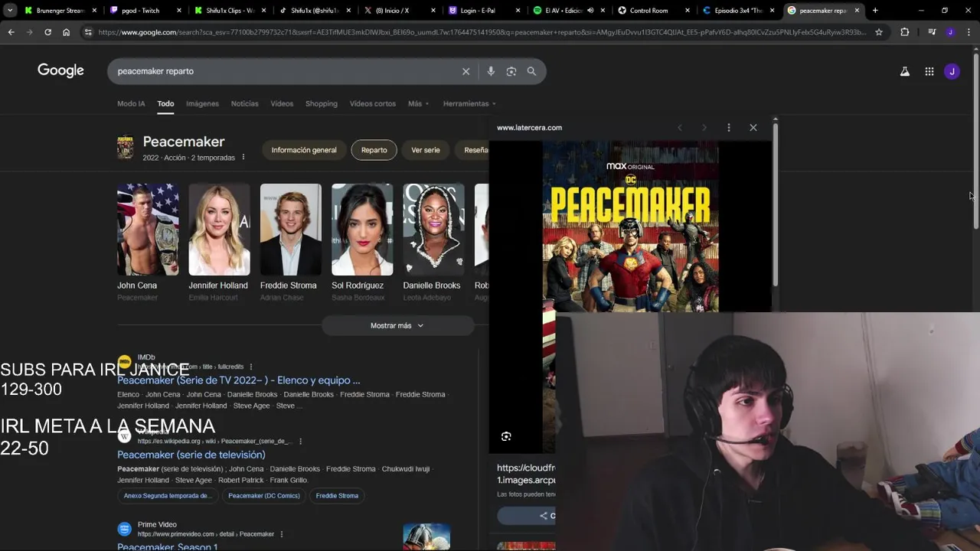This screenshot has width=980, height=551.
Task: Switch to Videos results tab
Action: coord(282,103)
